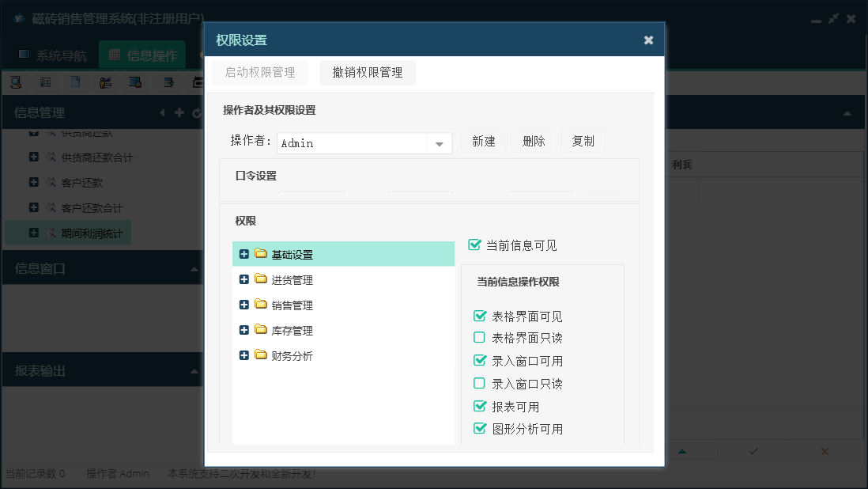Viewport: 868px width, 489px height.
Task: Enable the 表格界面只读 checkbox
Action: pyautogui.click(x=479, y=338)
